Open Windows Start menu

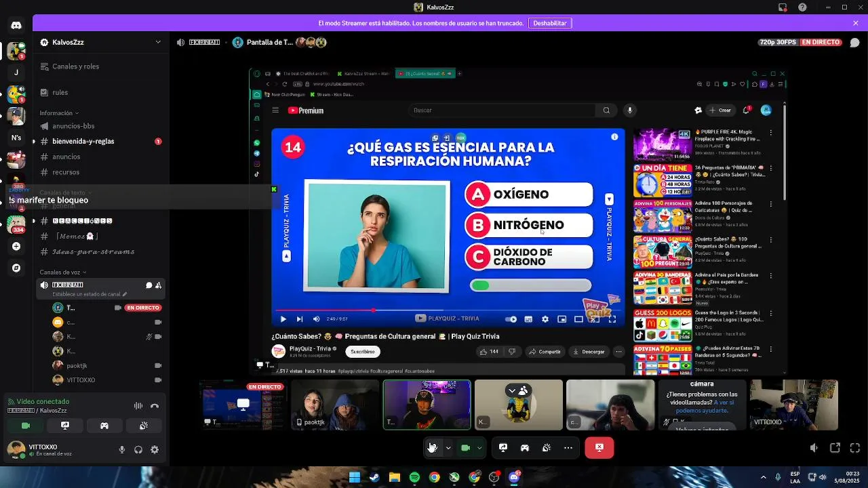coord(354,477)
